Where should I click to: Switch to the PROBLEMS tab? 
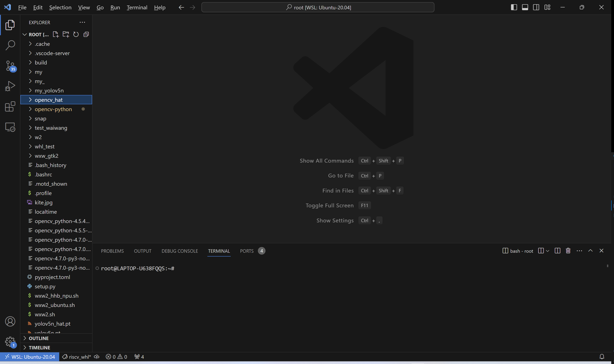[x=112, y=251]
